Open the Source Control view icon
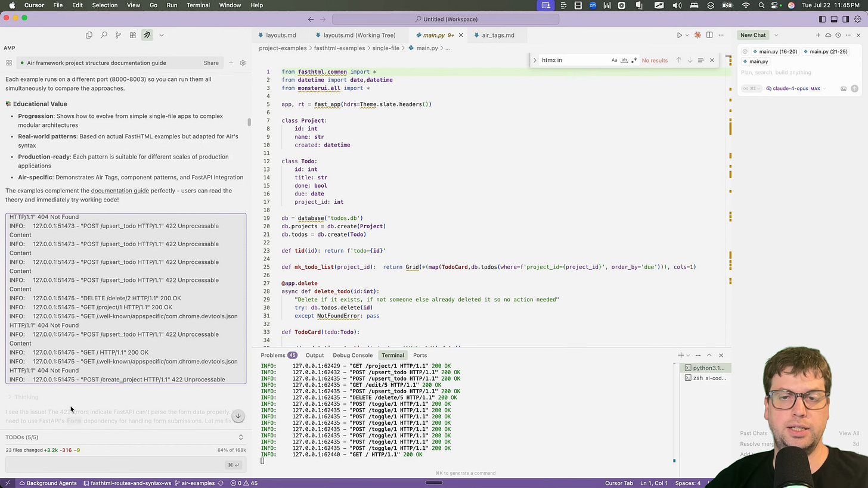The image size is (868, 488). [118, 35]
